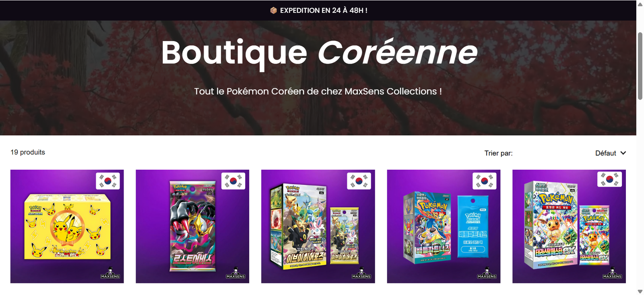Click the Korean flag on Eevee Heroes card
Image resolution: width=644 pixels, height=295 pixels.
pyautogui.click(x=359, y=181)
